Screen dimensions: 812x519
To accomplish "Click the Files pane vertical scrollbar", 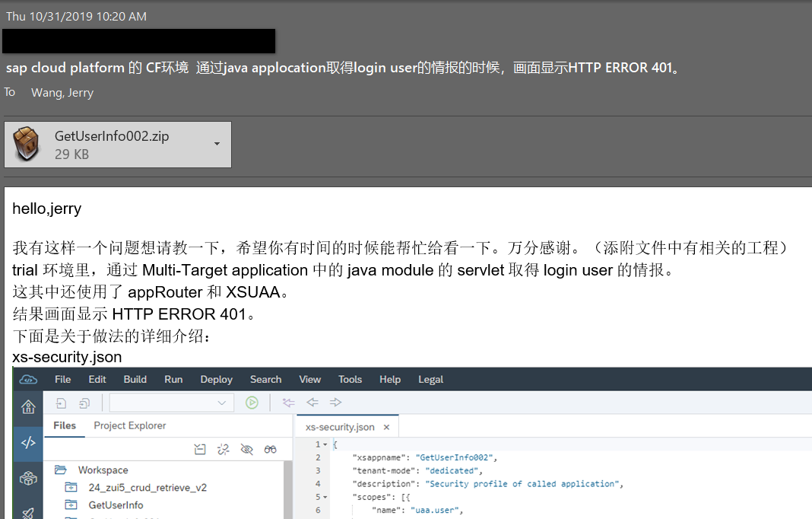I will (287, 489).
